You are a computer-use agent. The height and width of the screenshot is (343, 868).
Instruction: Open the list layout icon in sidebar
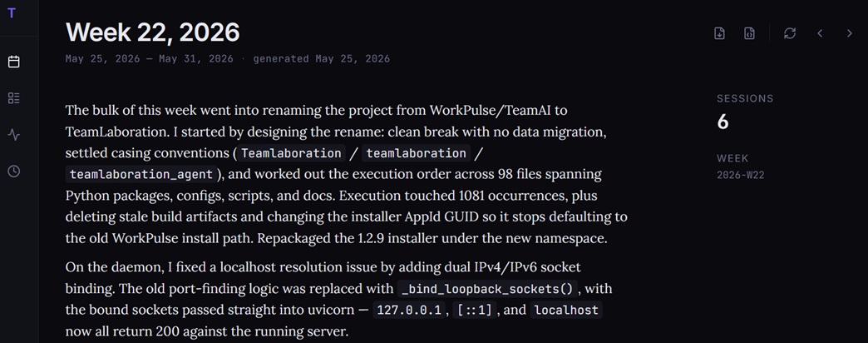tap(14, 98)
